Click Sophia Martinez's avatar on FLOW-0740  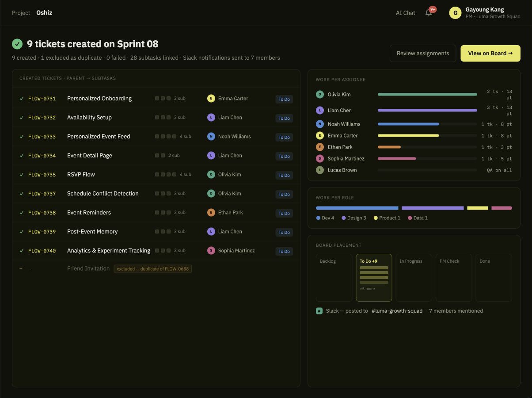point(211,250)
